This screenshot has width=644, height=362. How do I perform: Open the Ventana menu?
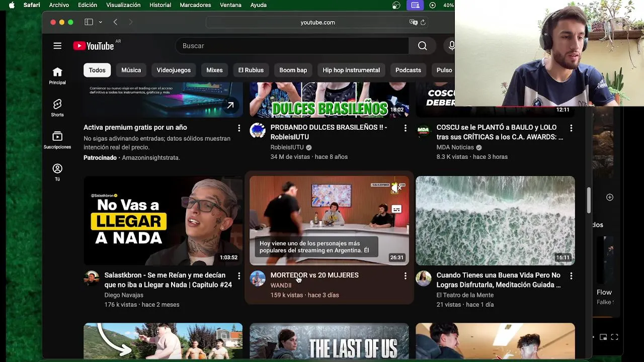[230, 5]
